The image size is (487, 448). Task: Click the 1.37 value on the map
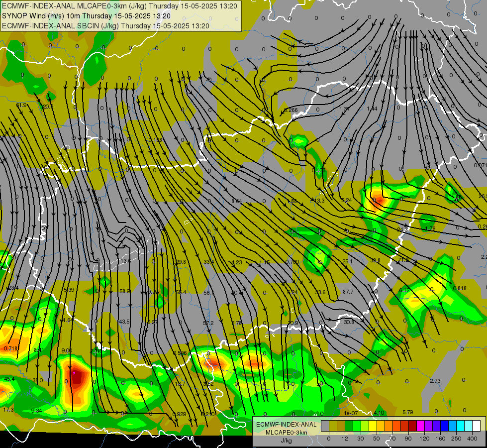tap(345, 109)
